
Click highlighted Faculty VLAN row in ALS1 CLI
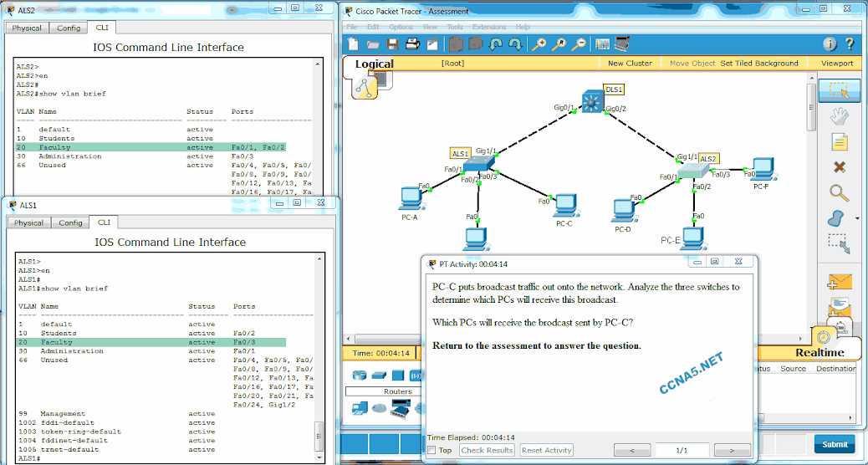(x=151, y=342)
